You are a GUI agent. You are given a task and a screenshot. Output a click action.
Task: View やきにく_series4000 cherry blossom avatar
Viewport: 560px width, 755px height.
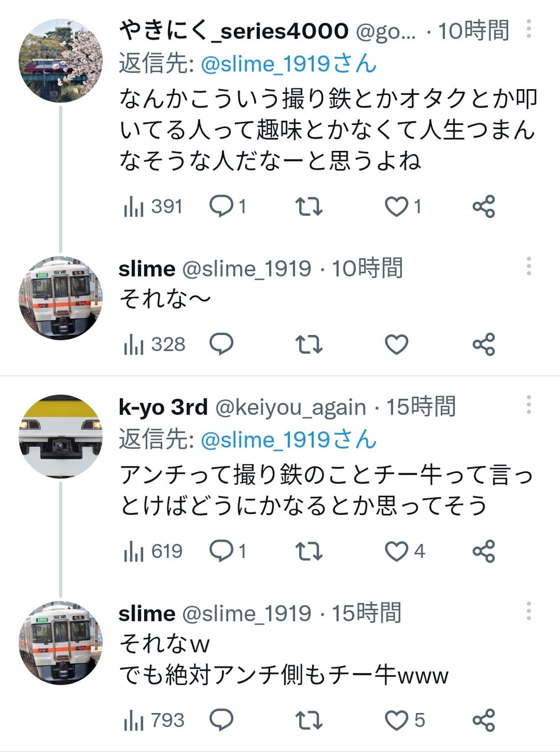point(61,60)
